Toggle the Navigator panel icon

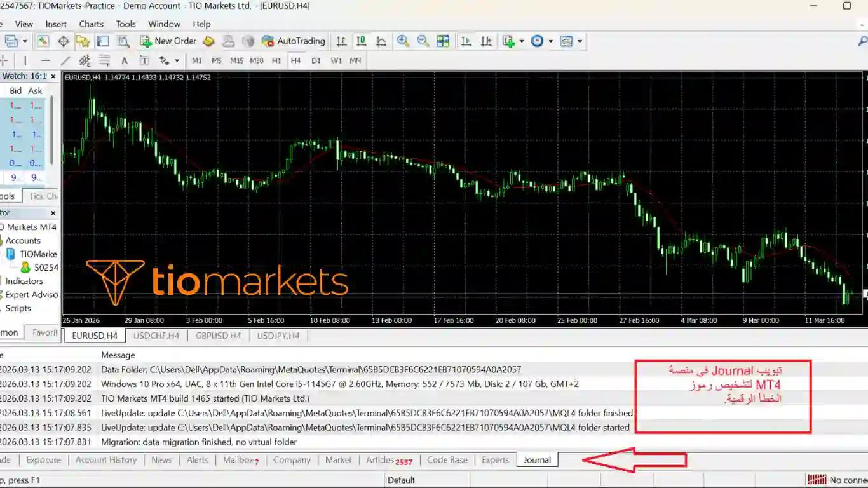pyautogui.click(x=83, y=41)
